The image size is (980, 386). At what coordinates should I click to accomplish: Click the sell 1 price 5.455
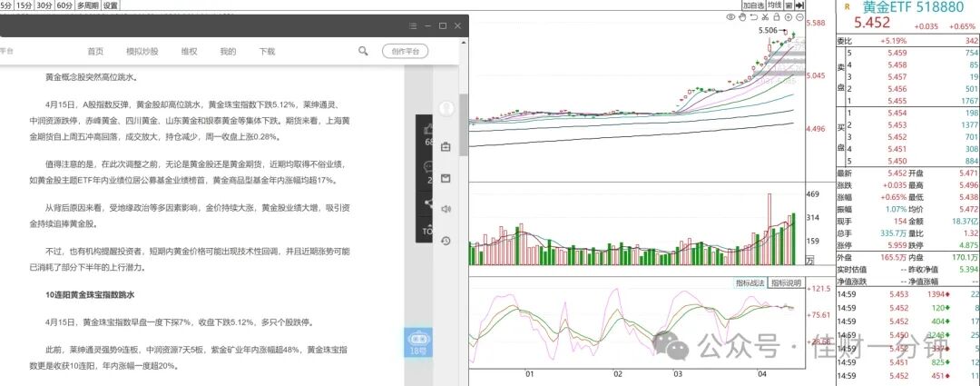[x=897, y=101]
